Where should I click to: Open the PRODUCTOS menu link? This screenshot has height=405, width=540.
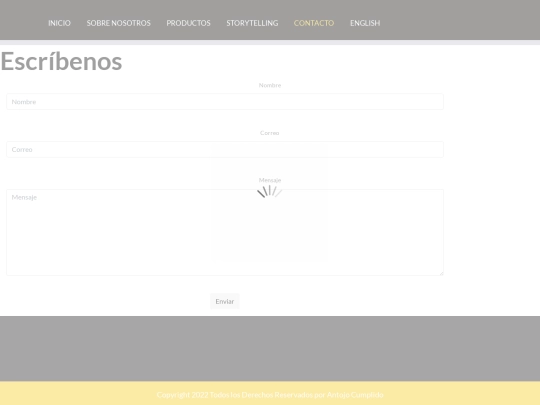[x=188, y=23]
